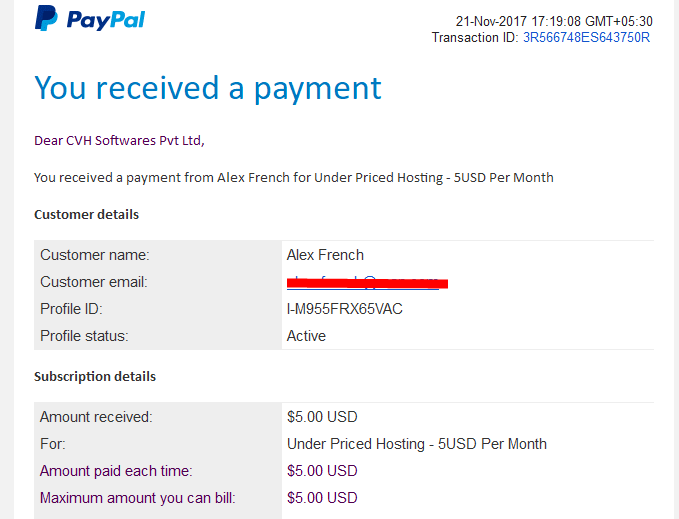Viewport: 679px width, 519px height.
Task: Click the PayPal wordmark text
Action: pyautogui.click(x=106, y=20)
